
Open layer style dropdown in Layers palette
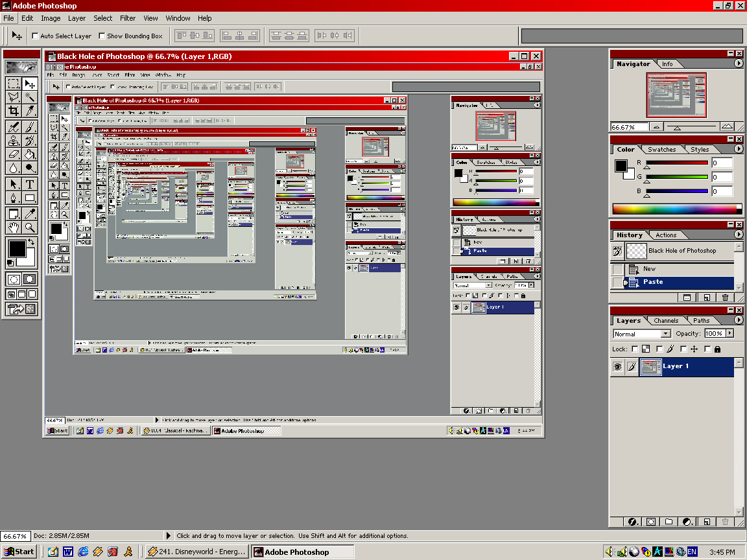(x=633, y=522)
